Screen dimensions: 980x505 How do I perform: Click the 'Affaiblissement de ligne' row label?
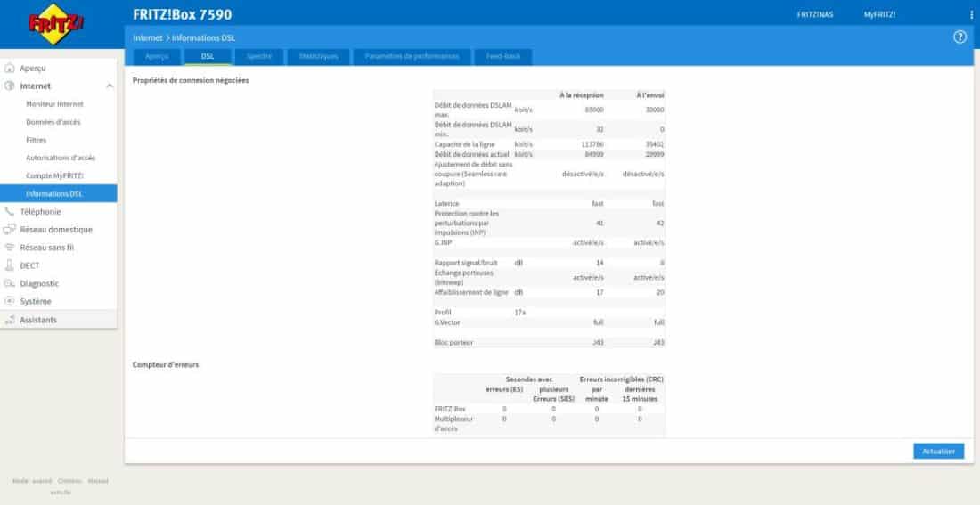click(x=472, y=292)
